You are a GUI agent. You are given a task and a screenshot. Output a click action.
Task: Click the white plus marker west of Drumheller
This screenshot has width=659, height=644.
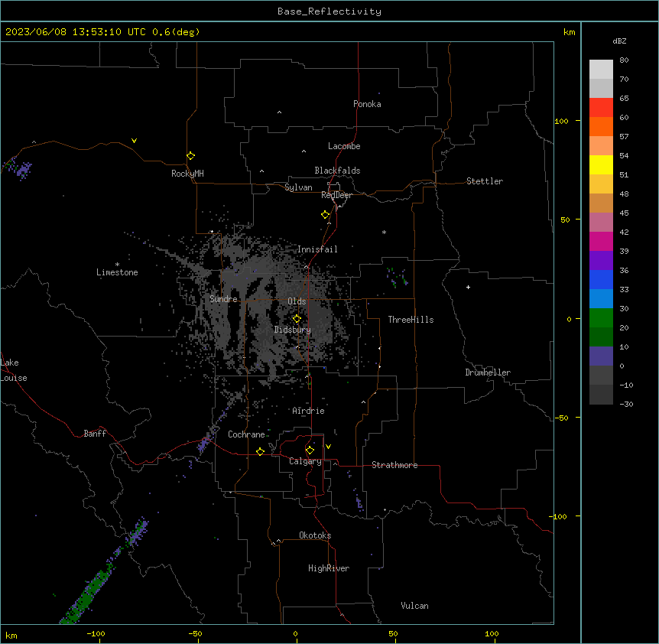pos(468,287)
